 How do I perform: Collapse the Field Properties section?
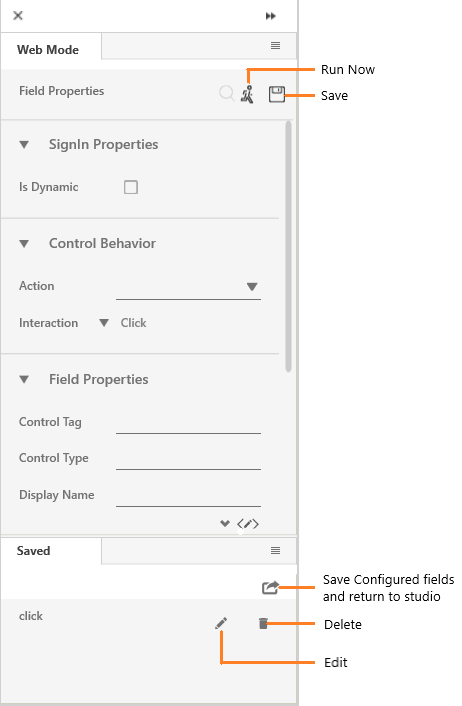(x=24, y=380)
